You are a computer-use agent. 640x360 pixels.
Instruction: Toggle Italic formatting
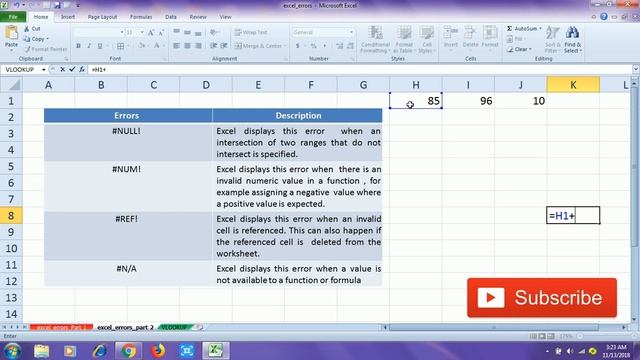click(89, 46)
